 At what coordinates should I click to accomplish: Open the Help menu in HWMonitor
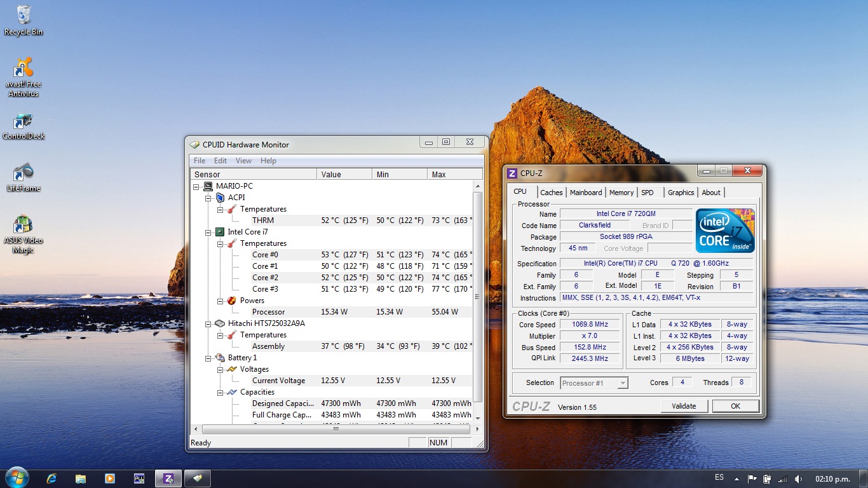click(268, 161)
